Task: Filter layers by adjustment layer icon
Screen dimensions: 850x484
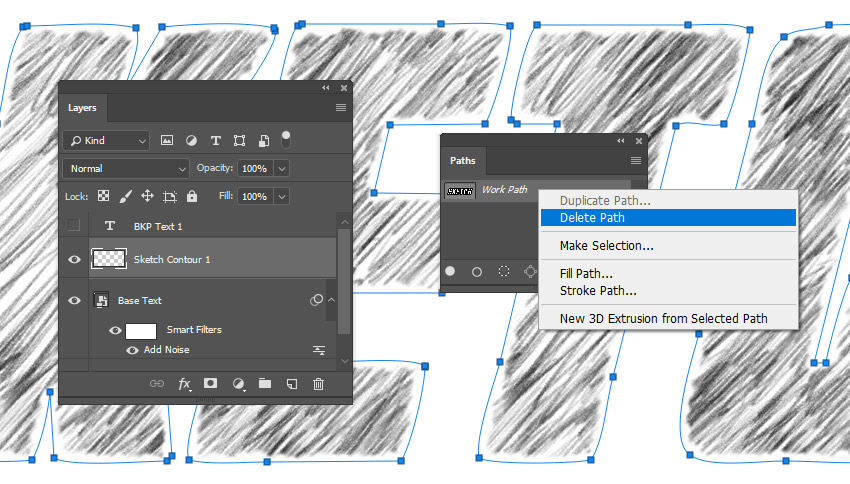Action: coord(191,140)
